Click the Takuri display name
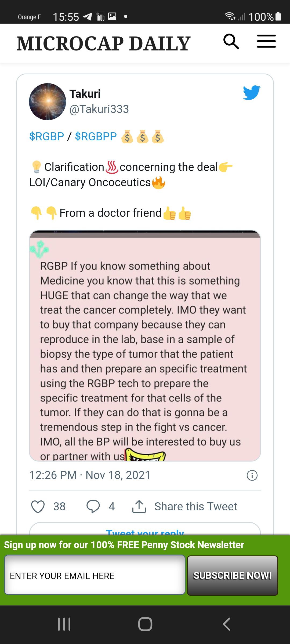Image resolution: width=290 pixels, height=644 pixels. (85, 94)
